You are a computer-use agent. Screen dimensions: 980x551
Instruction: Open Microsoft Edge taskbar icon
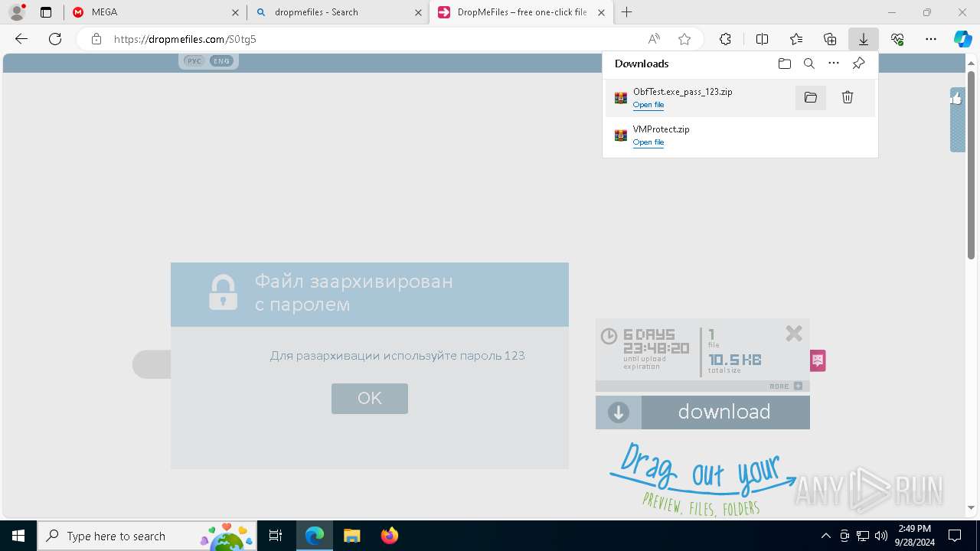[x=315, y=536]
